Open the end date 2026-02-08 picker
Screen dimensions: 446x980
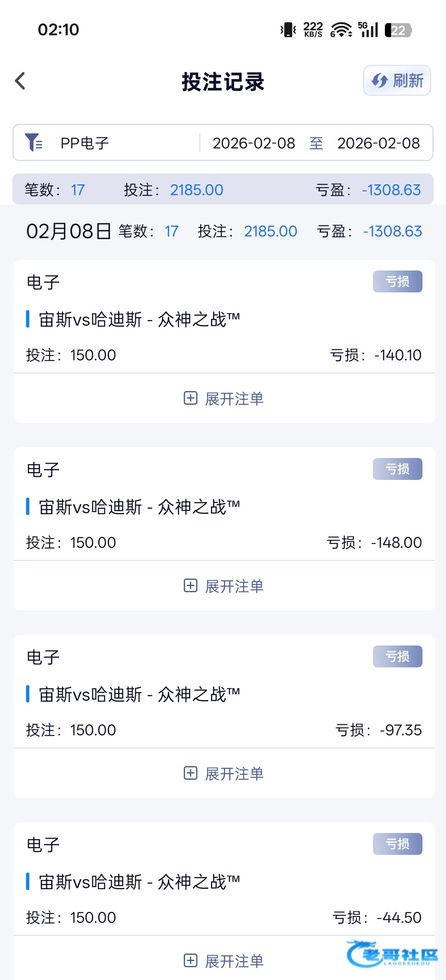pos(378,143)
